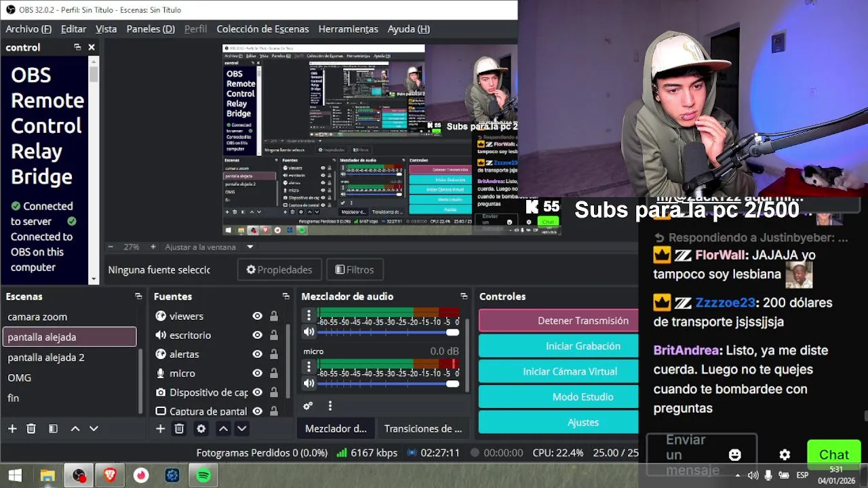Screen dimensions: 868x488
Task: Toggle lock on micro source
Action: (x=274, y=373)
